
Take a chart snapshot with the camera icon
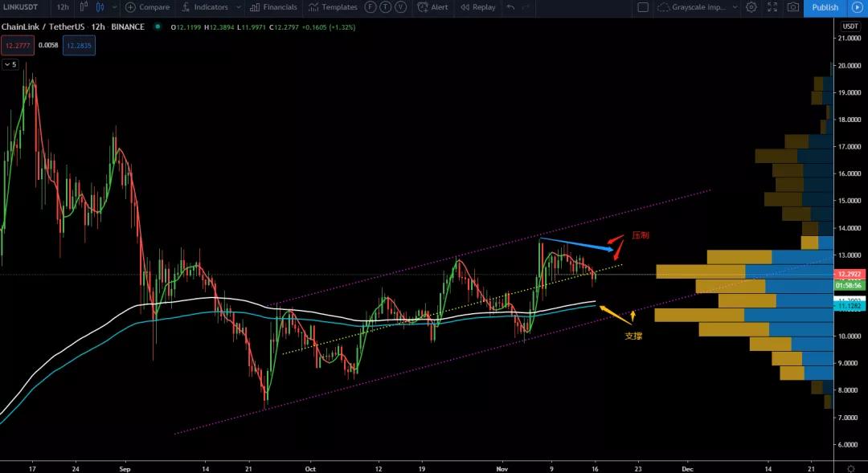pyautogui.click(x=792, y=7)
